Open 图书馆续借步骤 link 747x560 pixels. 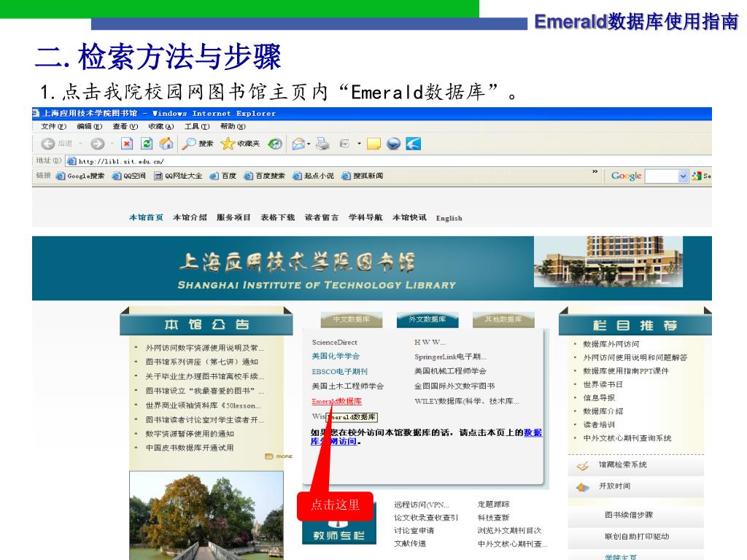point(629,515)
